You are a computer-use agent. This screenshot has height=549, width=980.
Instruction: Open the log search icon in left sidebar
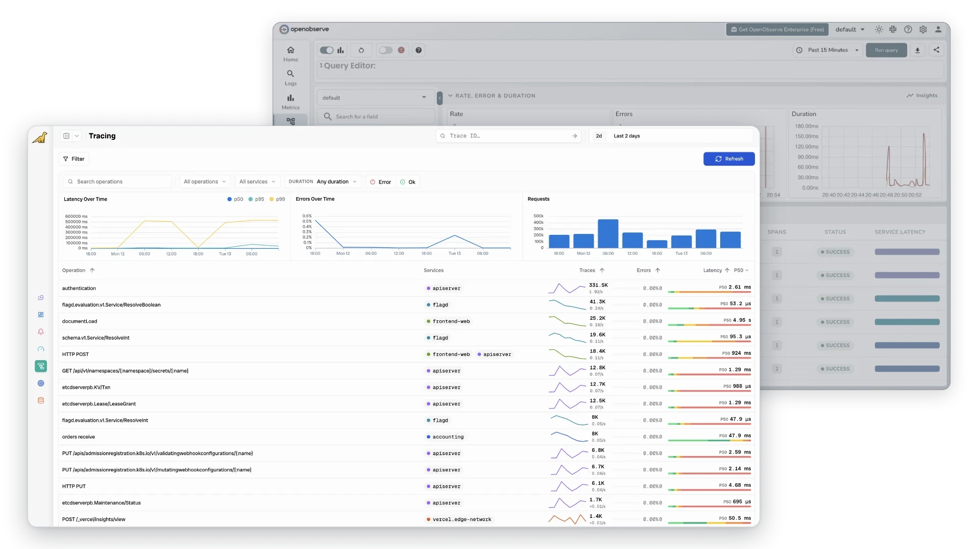(x=41, y=298)
